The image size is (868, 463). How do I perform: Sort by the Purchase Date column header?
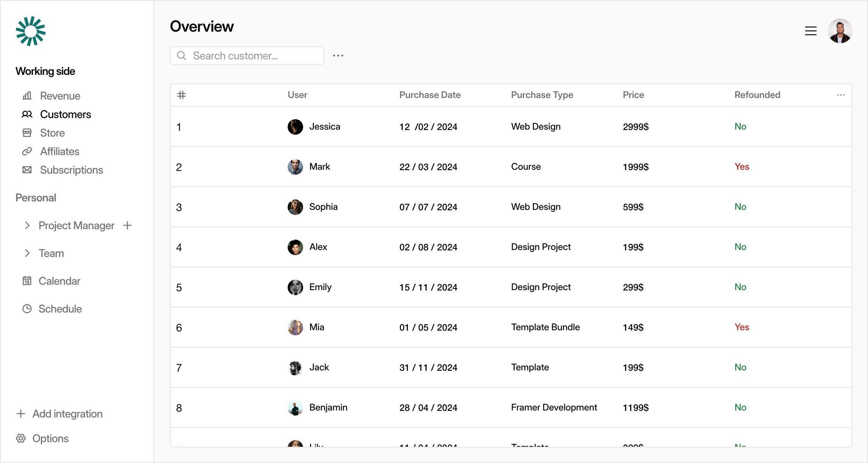tap(430, 95)
